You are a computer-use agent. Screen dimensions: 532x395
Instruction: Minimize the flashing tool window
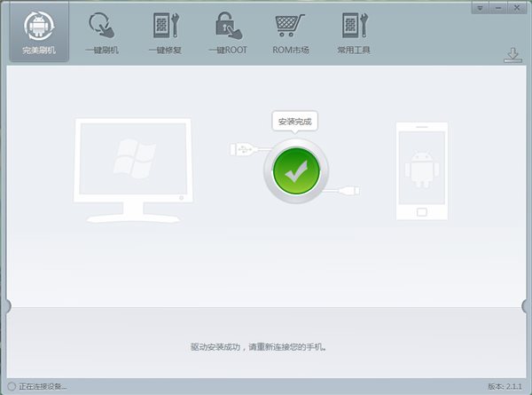coord(498,8)
